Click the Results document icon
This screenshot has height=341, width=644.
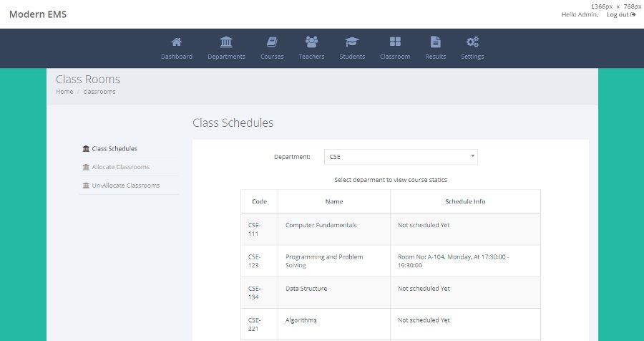[x=435, y=42]
